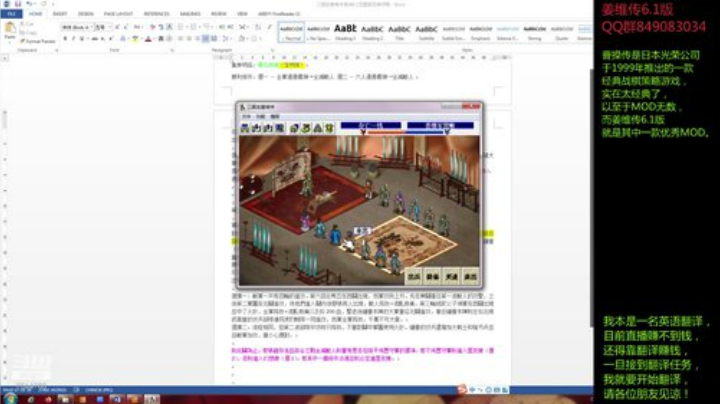The image size is (720, 404).
Task: Activate the Format Painter
Action: pos(37,41)
